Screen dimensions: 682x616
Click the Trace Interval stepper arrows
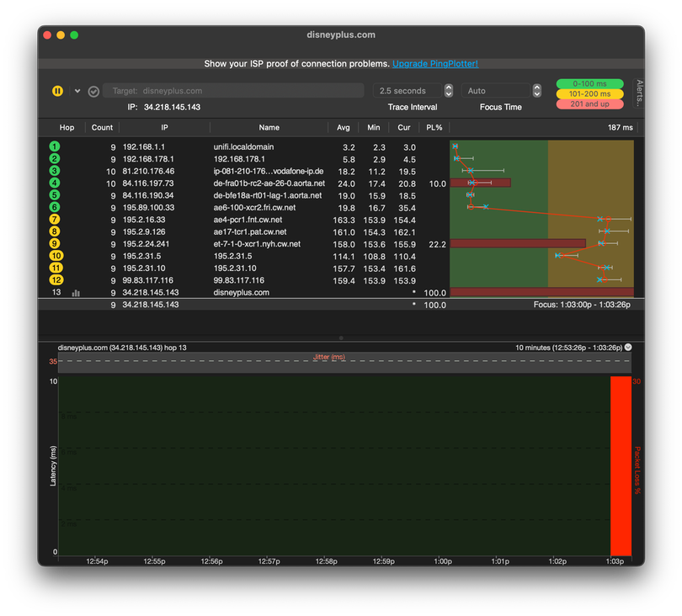tap(449, 91)
